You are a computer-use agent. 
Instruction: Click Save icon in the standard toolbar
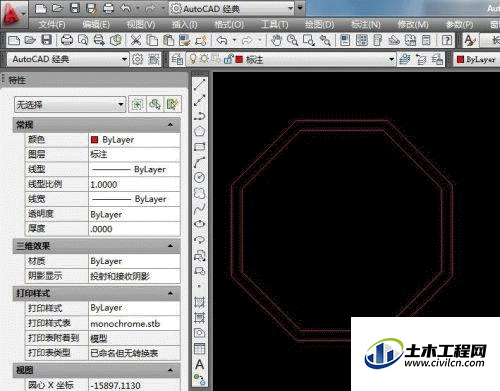[46, 40]
